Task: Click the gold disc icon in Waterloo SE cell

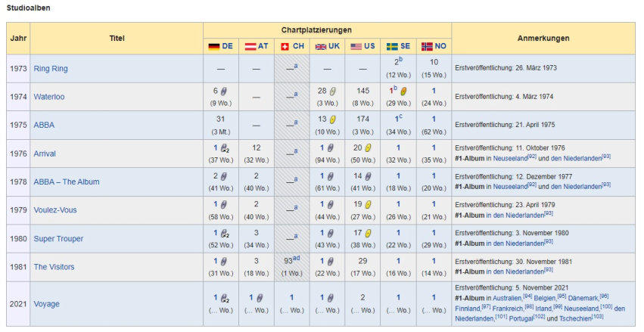Action: click(403, 91)
